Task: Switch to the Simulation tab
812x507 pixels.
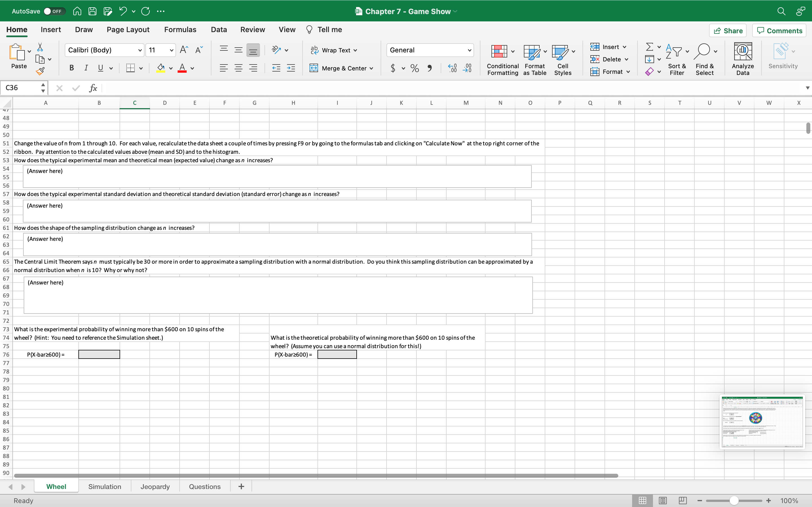Action: point(105,486)
